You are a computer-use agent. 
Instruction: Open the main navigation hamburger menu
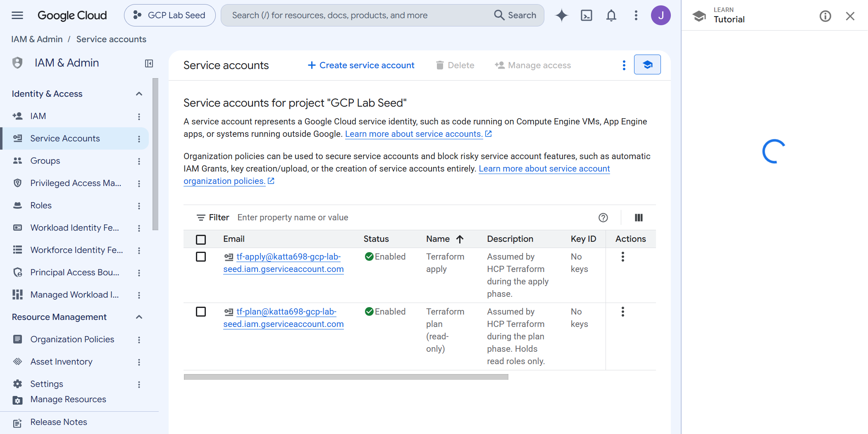[17, 15]
